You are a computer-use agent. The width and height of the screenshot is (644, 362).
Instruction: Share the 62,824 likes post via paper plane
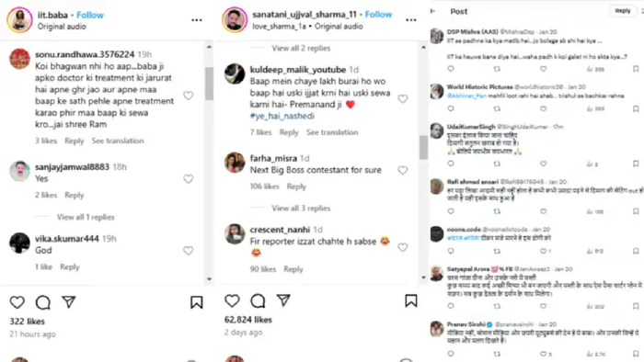[283, 300]
